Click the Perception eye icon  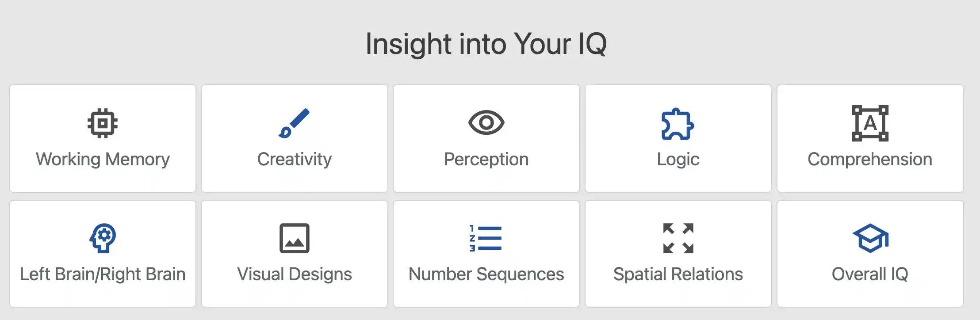486,122
